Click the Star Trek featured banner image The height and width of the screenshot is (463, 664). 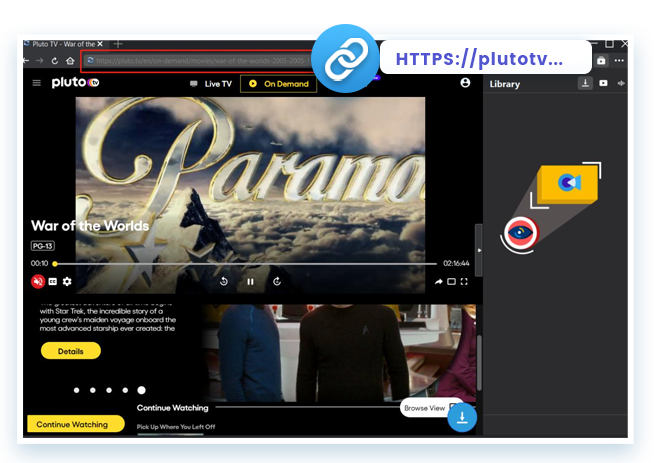tap(339, 353)
